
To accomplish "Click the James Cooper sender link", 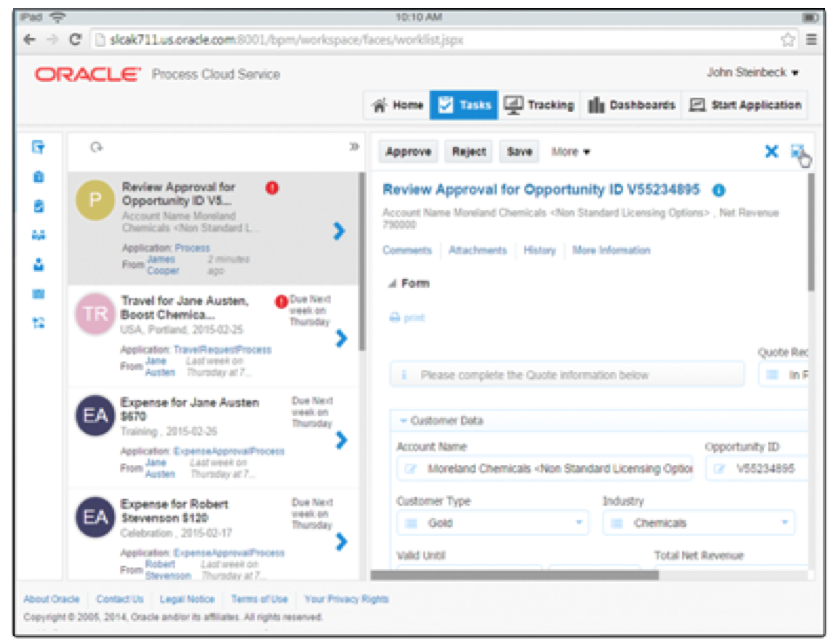I will (x=163, y=265).
